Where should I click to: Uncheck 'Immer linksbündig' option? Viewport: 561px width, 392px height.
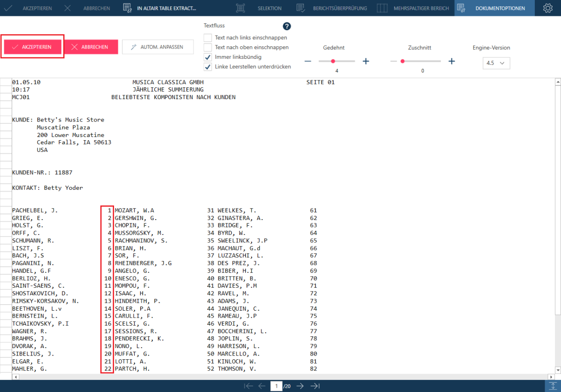coord(208,57)
